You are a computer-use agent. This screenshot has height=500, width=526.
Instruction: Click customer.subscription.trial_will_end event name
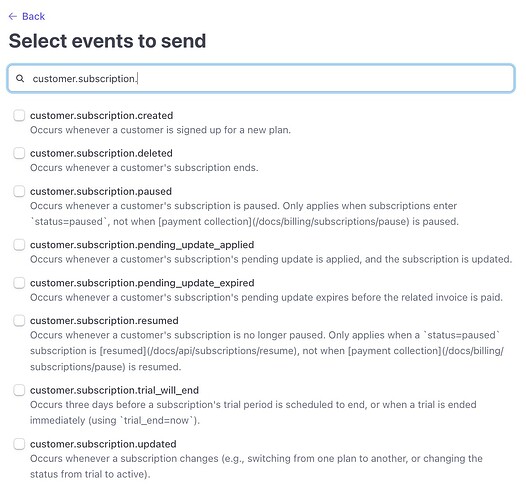114,390
